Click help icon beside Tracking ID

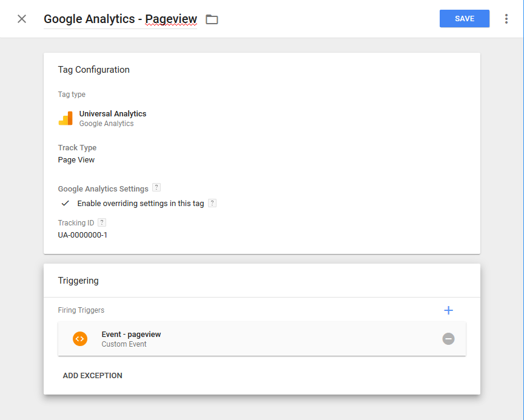point(102,222)
